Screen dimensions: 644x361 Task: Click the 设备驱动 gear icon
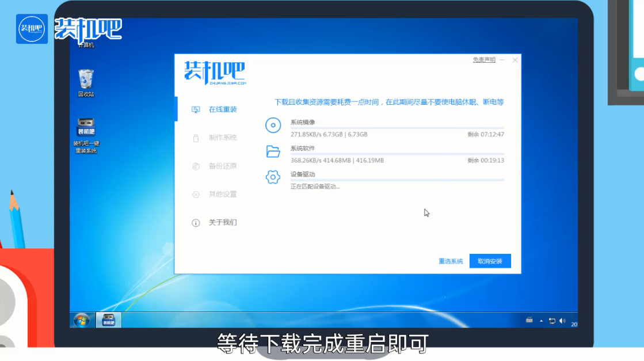pyautogui.click(x=273, y=177)
